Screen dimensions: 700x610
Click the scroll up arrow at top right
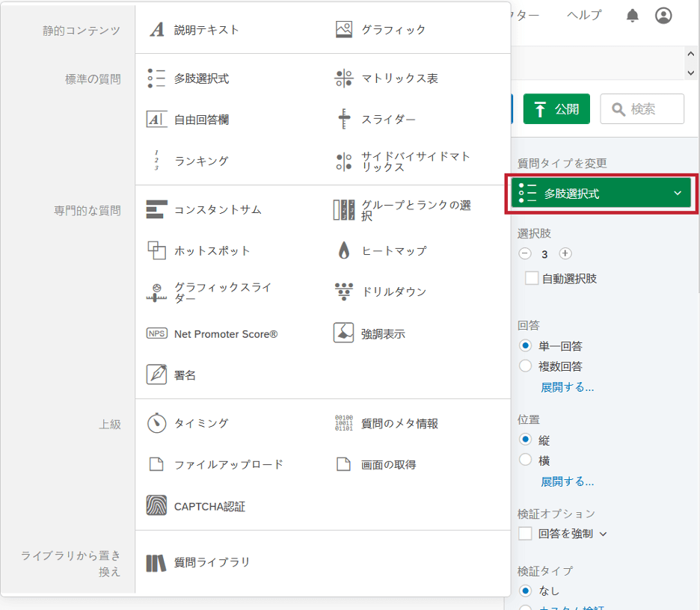[690, 54]
